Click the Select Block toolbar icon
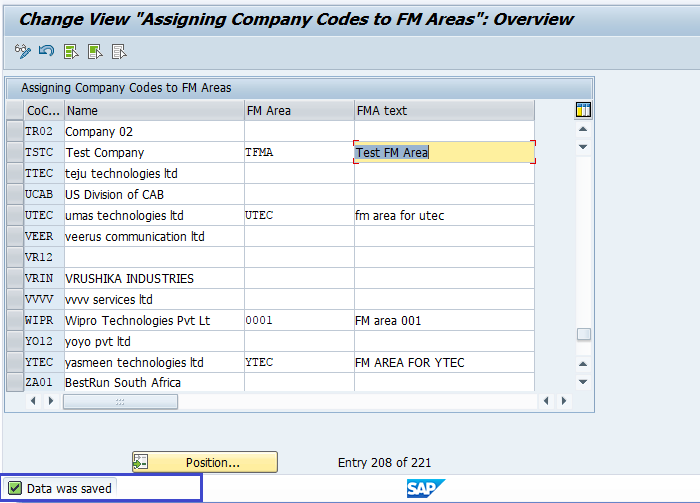The image size is (700, 503). (x=96, y=51)
